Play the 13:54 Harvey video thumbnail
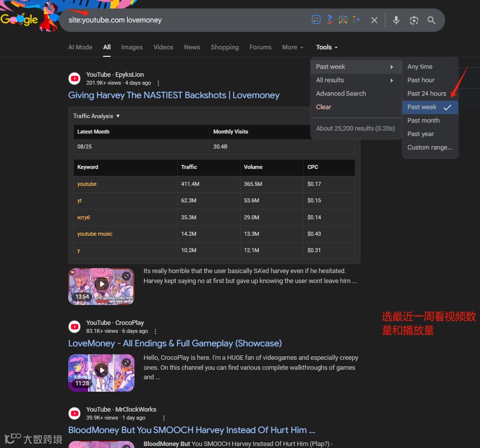Viewport: 480px width, 448px height. [x=101, y=287]
